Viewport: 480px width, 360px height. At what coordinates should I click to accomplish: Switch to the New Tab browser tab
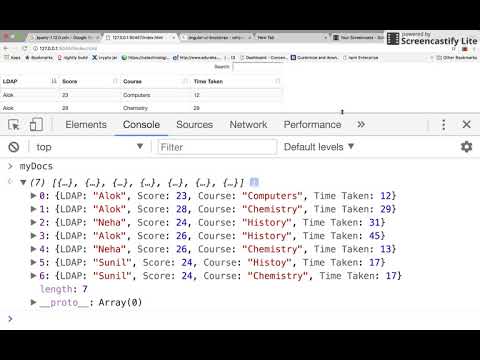[290, 37]
